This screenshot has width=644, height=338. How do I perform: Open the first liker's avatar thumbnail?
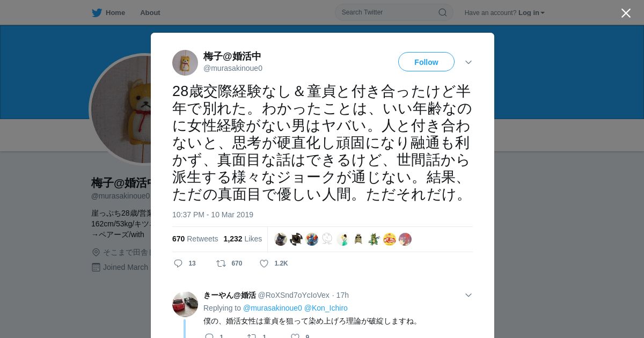pos(281,239)
